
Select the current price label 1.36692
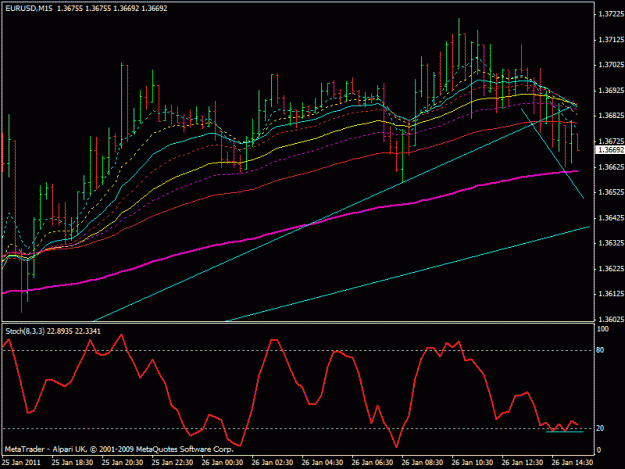click(x=611, y=150)
